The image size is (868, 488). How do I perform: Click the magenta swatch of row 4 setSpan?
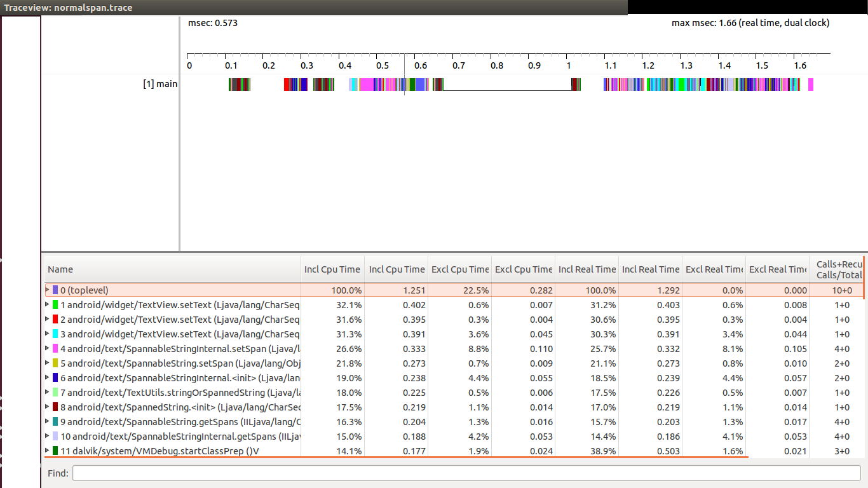click(x=55, y=349)
